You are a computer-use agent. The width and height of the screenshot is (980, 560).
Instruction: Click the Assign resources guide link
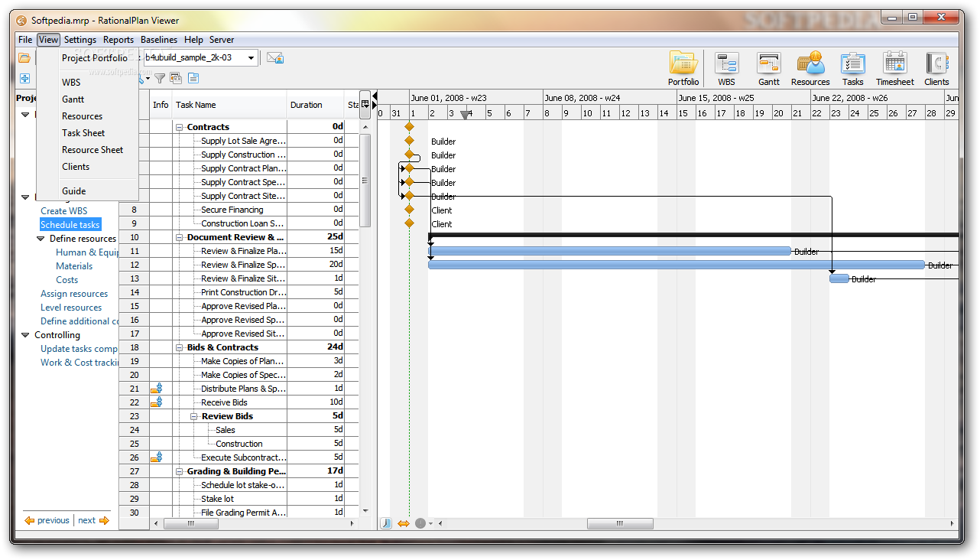click(74, 294)
